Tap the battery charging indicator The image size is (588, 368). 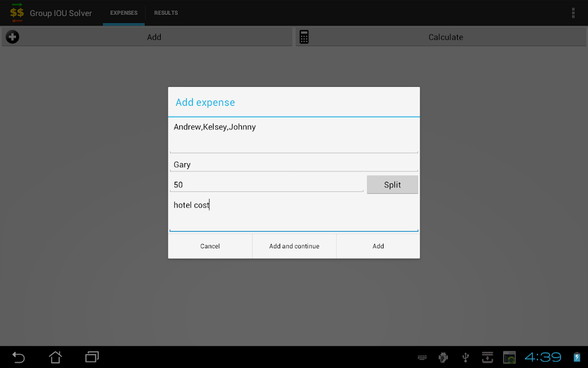[x=577, y=357]
